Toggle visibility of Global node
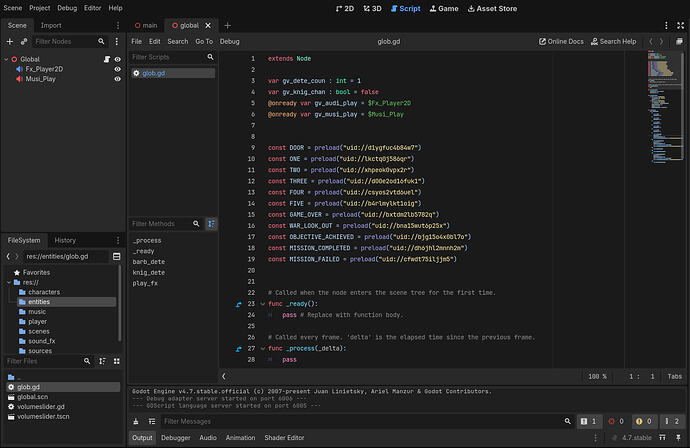The height and width of the screenshot is (448, 690). pos(117,59)
